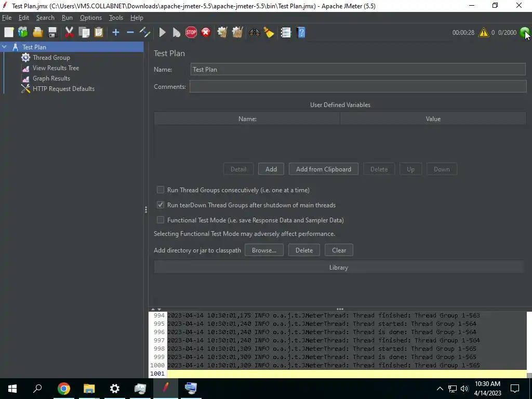Click log line 1000 text
This screenshot has width=532, height=399.
click(x=324, y=365)
